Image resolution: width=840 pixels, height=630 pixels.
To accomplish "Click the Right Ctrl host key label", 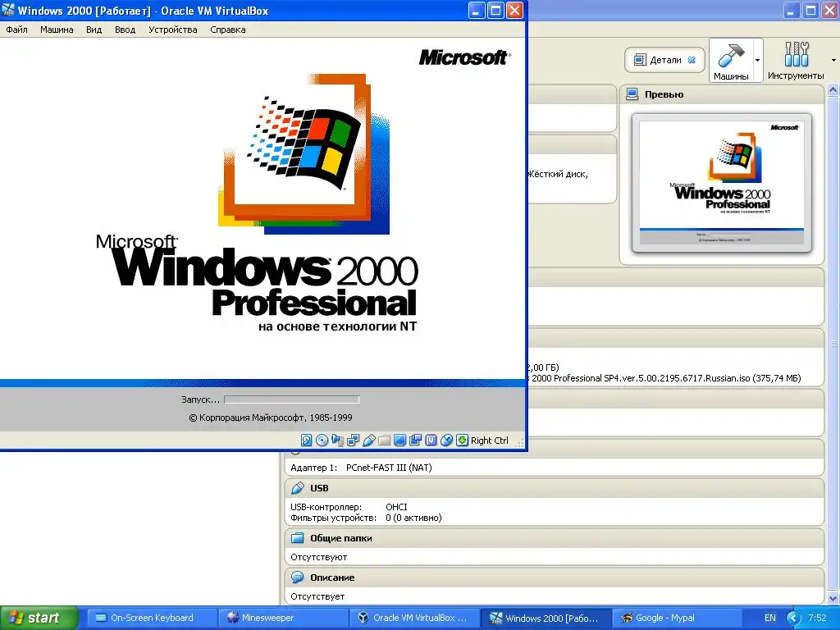I will (x=489, y=441).
